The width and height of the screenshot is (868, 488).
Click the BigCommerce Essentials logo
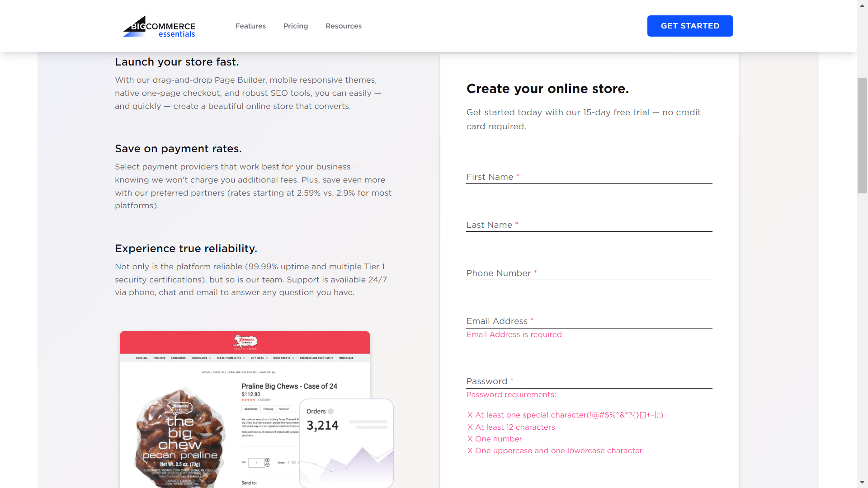(x=159, y=27)
